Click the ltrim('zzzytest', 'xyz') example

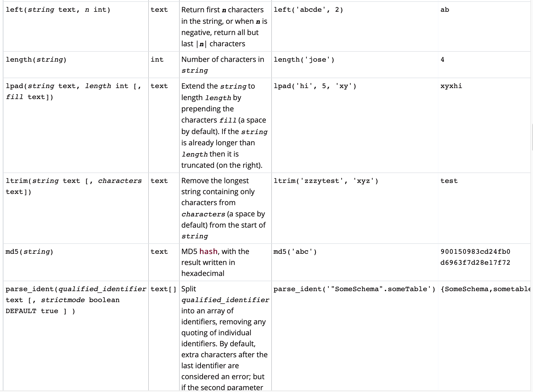point(326,181)
